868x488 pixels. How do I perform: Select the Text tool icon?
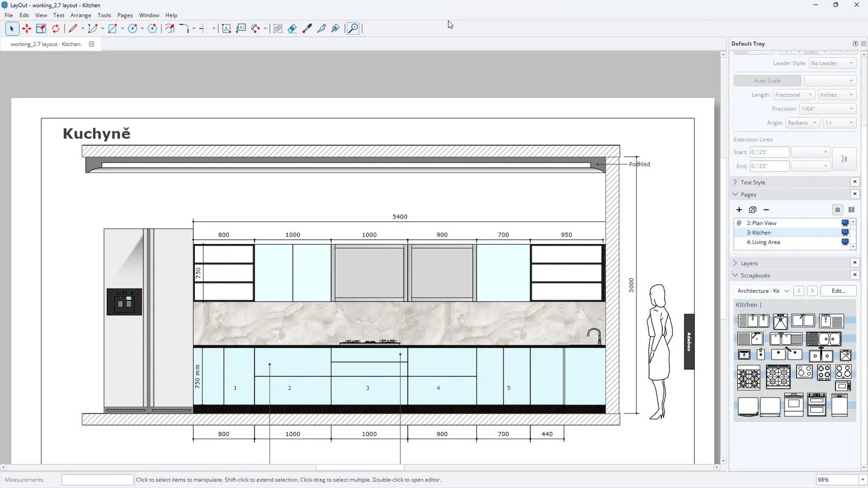point(227,29)
